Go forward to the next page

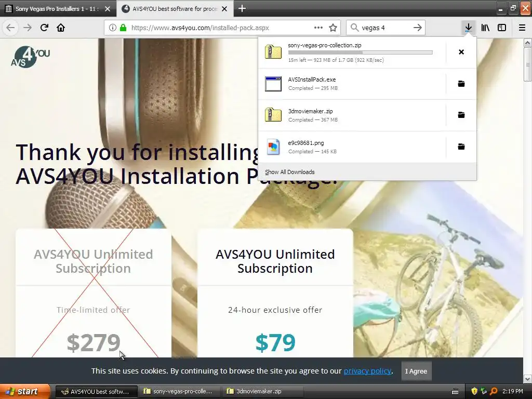click(x=28, y=28)
